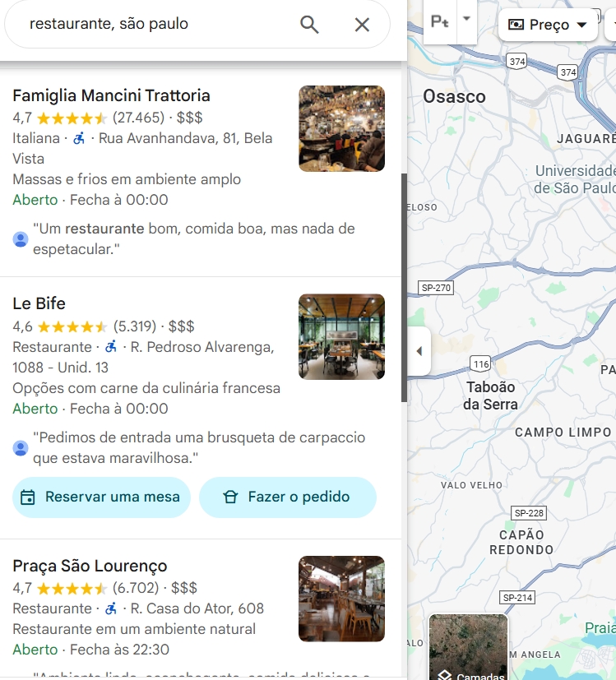The image size is (616, 680).
Task: Click the reviewer avatar icon under Le Bife
Action: tap(21, 447)
